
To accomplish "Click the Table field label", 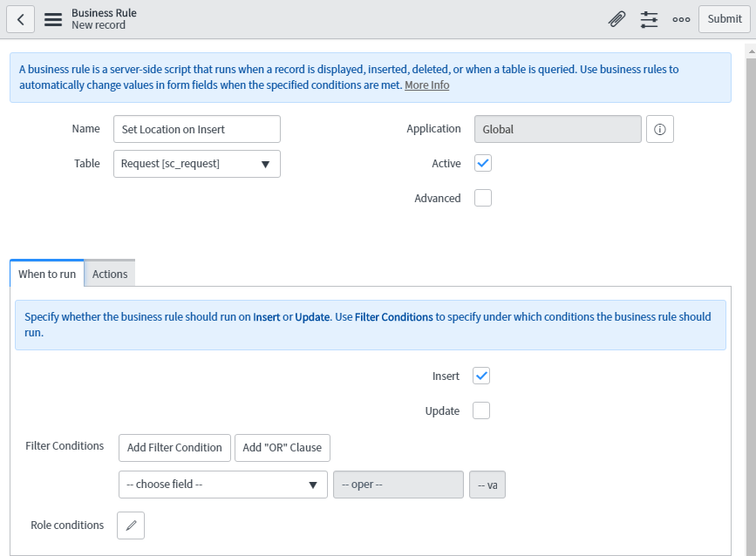I will pyautogui.click(x=87, y=163).
